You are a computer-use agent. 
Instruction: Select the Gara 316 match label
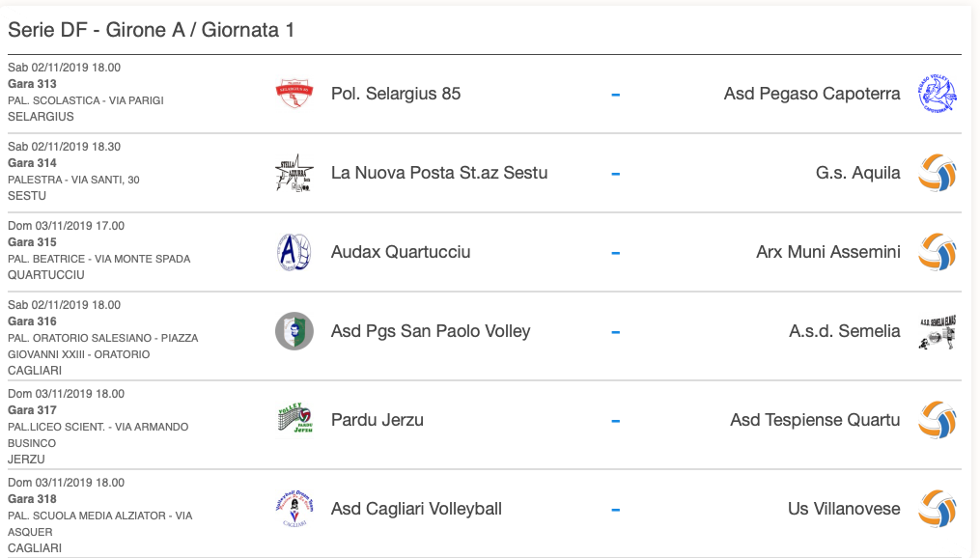point(32,321)
